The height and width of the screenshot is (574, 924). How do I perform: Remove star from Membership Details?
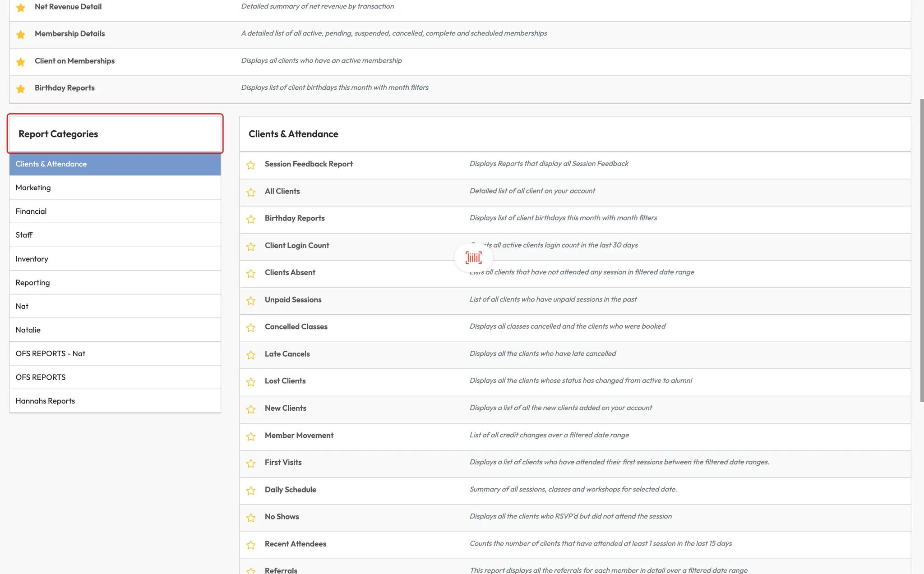click(x=21, y=35)
